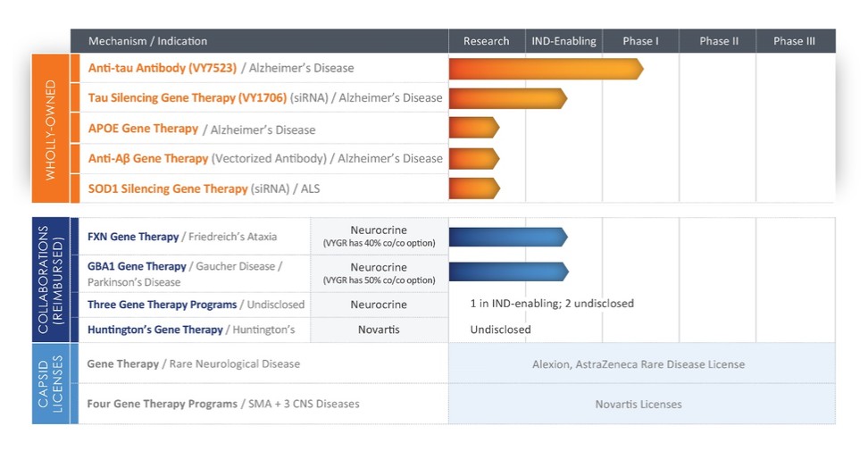Click the Mechanism / Indication header

point(147,41)
